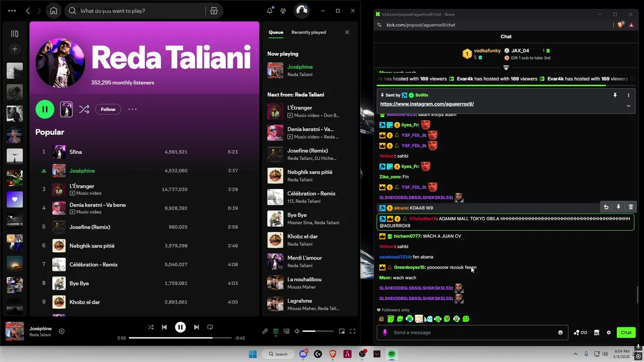
Task: Open site settings icon in Brave address bar
Action: pos(379,25)
